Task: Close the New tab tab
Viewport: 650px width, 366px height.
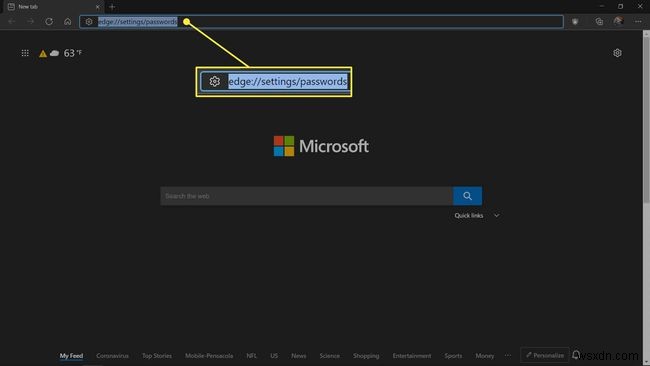Action: coord(98,7)
